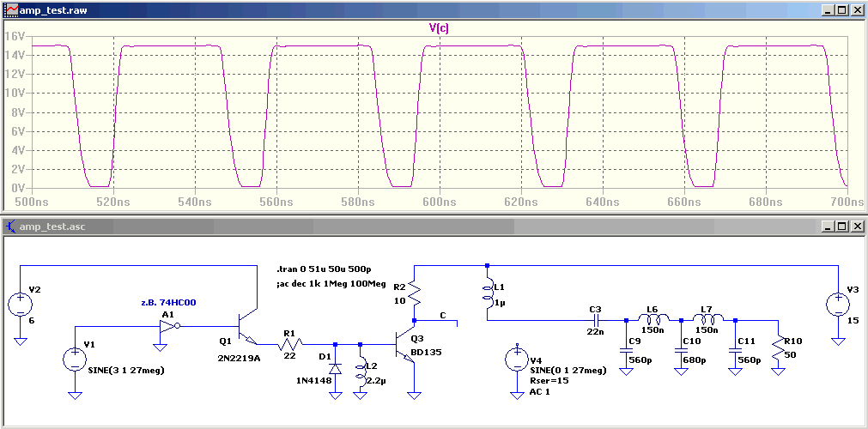This screenshot has width=868, height=429.
Task: Click the amp_test.raw window title icon
Action: [11, 10]
